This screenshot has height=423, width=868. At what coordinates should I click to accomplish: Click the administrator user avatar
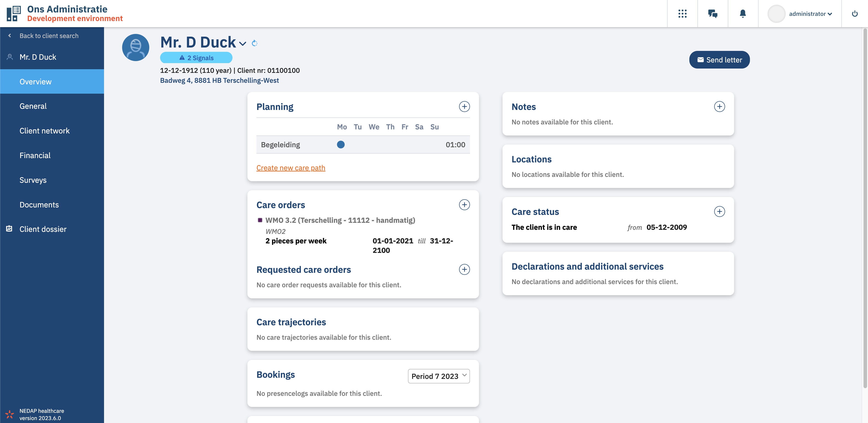click(776, 14)
